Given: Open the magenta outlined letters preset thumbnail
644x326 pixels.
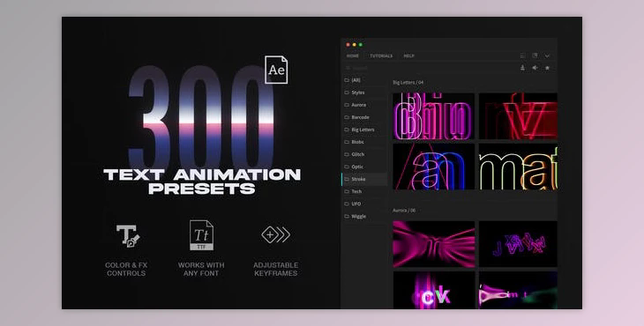Looking at the screenshot, I should [x=434, y=116].
